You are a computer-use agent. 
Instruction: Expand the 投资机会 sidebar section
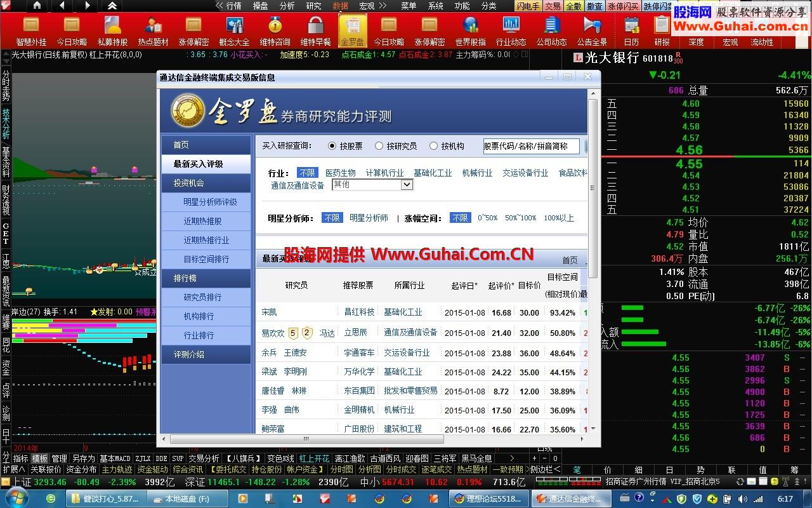(x=206, y=183)
